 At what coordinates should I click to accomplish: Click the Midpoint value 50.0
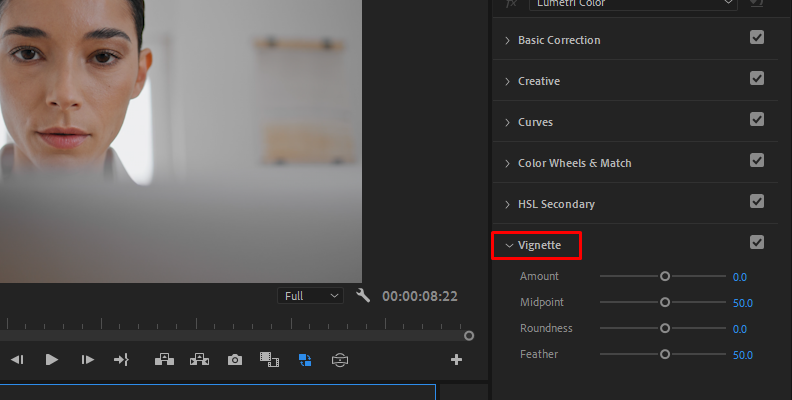[x=742, y=303]
